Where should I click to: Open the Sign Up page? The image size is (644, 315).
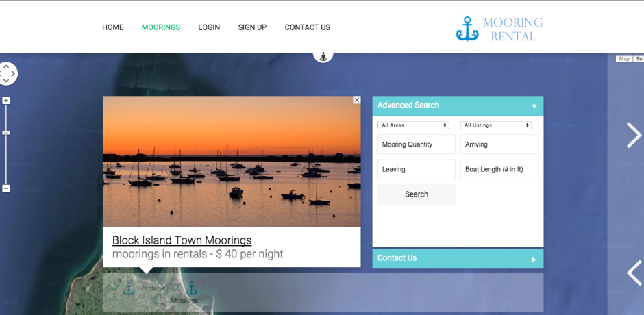[252, 27]
